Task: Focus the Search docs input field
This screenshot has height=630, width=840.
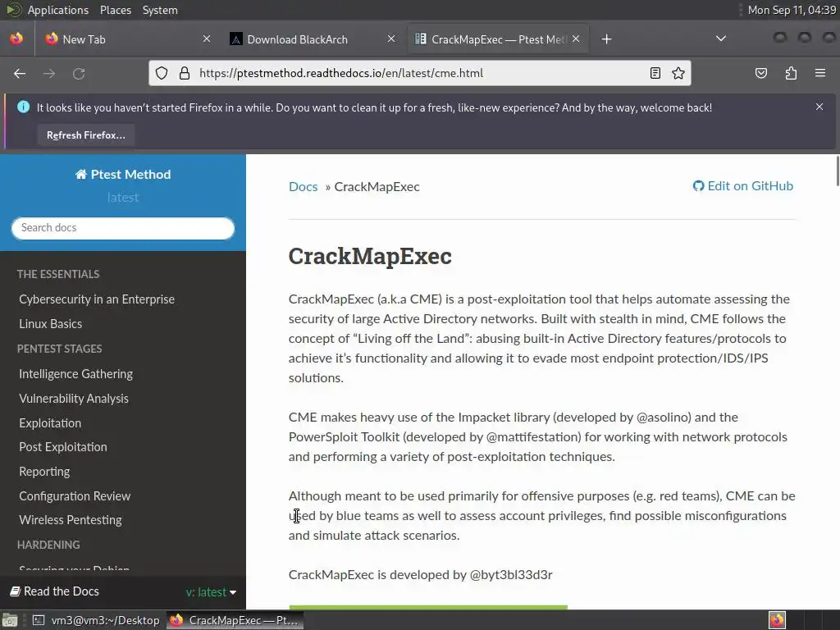Action: 123,228
